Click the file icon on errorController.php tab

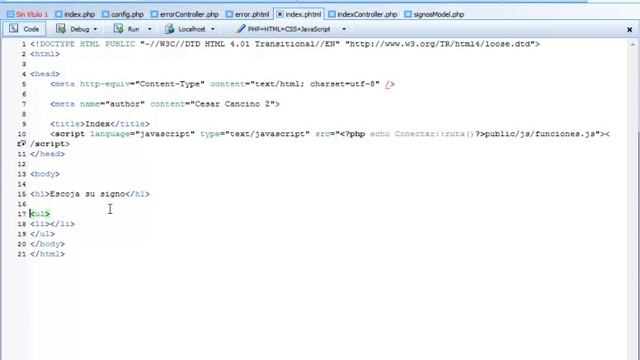(154, 14)
